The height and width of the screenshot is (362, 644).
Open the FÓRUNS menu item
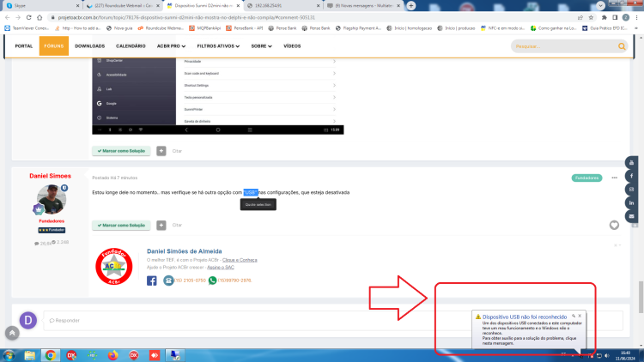pyautogui.click(x=54, y=46)
